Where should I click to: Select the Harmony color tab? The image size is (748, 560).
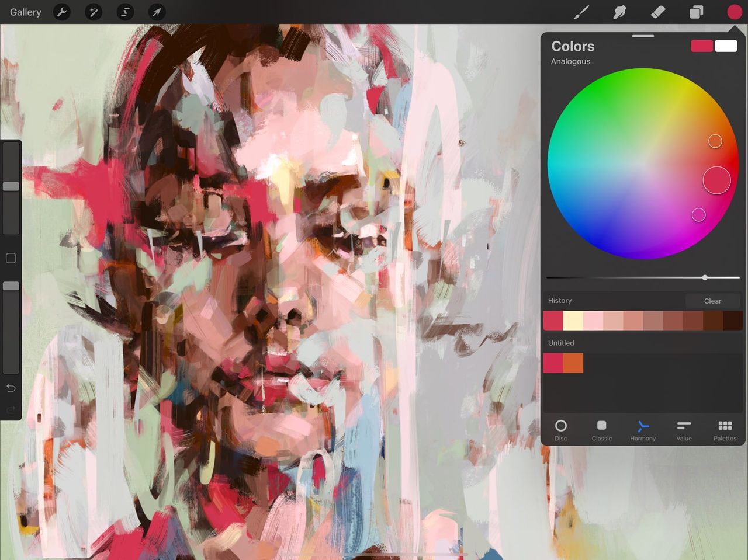click(x=643, y=430)
